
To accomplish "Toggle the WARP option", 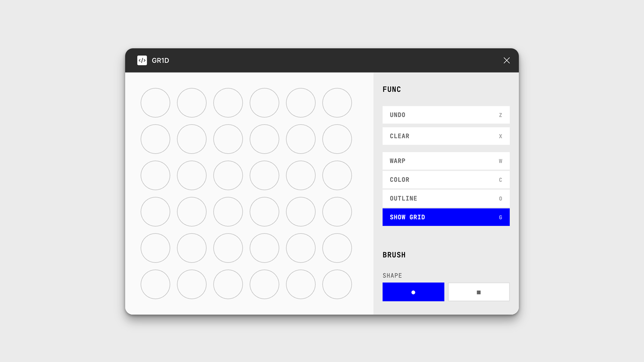I will (x=446, y=161).
